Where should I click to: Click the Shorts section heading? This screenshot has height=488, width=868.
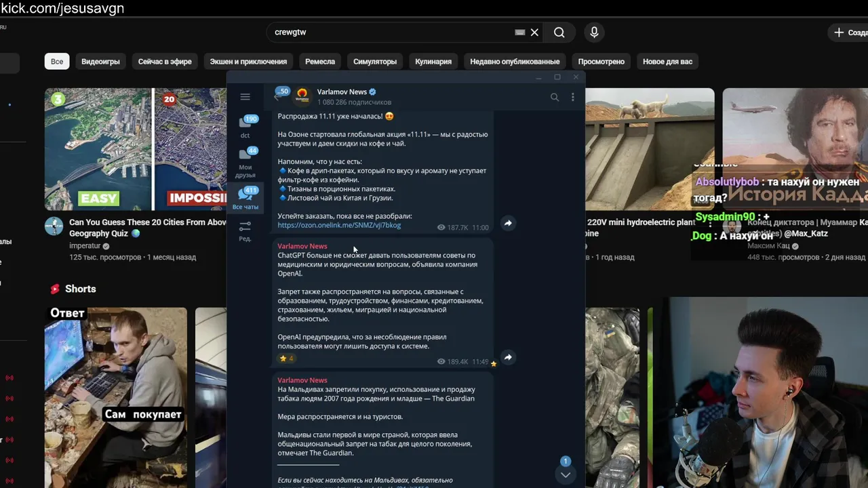tap(80, 289)
